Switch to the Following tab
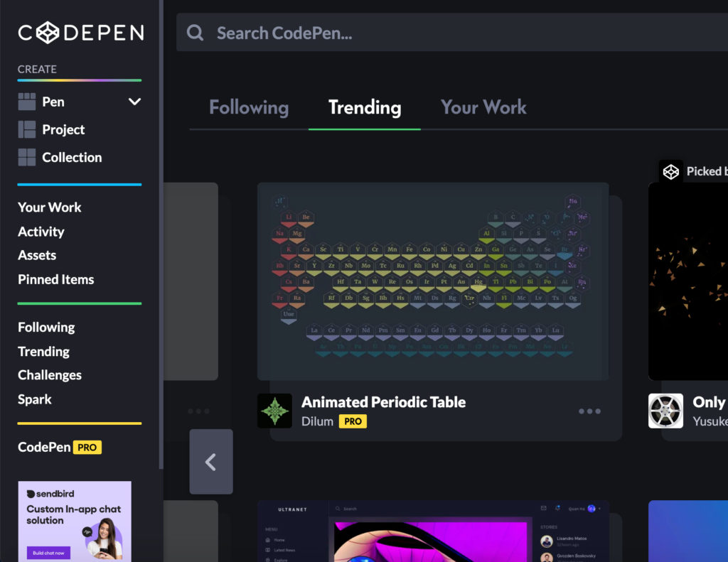This screenshot has height=562, width=728. (249, 107)
